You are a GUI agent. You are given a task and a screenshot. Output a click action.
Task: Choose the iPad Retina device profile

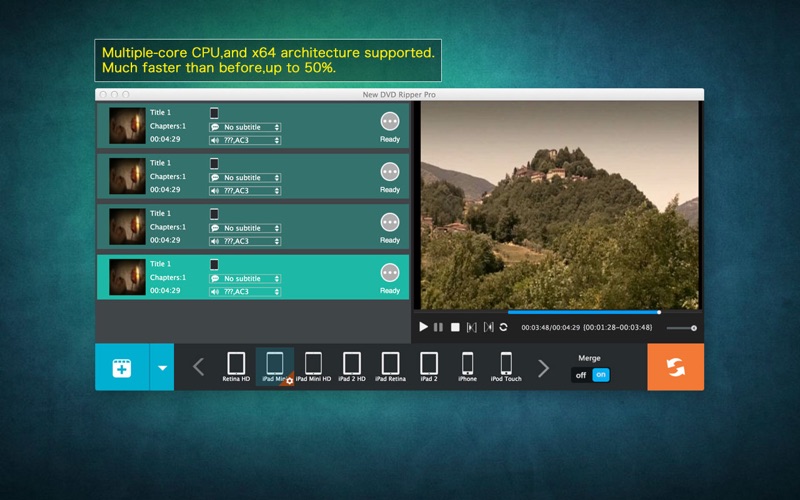click(x=390, y=367)
